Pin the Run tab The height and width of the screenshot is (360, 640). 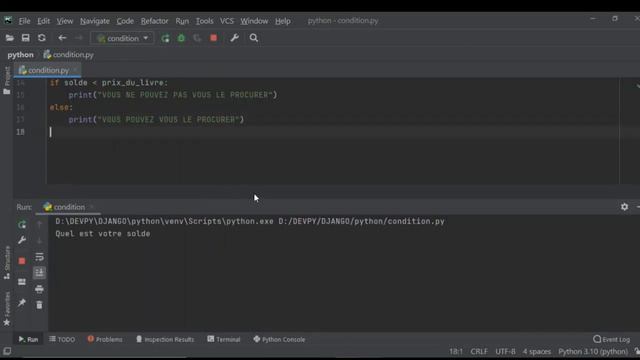click(22, 303)
